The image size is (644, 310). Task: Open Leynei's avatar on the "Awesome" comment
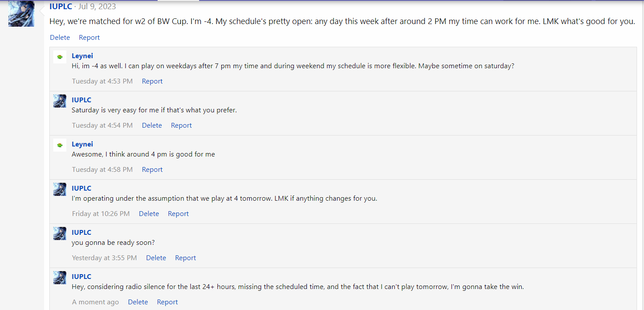pos(60,145)
